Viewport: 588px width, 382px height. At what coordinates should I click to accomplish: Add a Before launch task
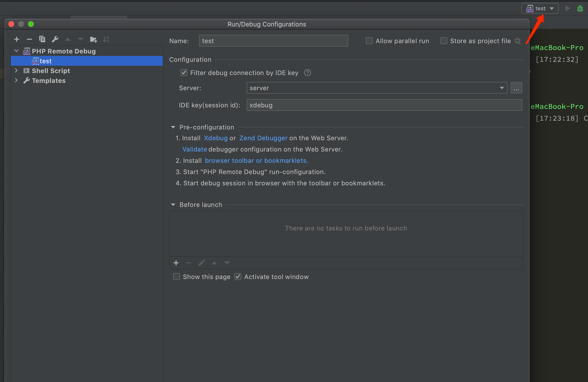[x=176, y=263]
